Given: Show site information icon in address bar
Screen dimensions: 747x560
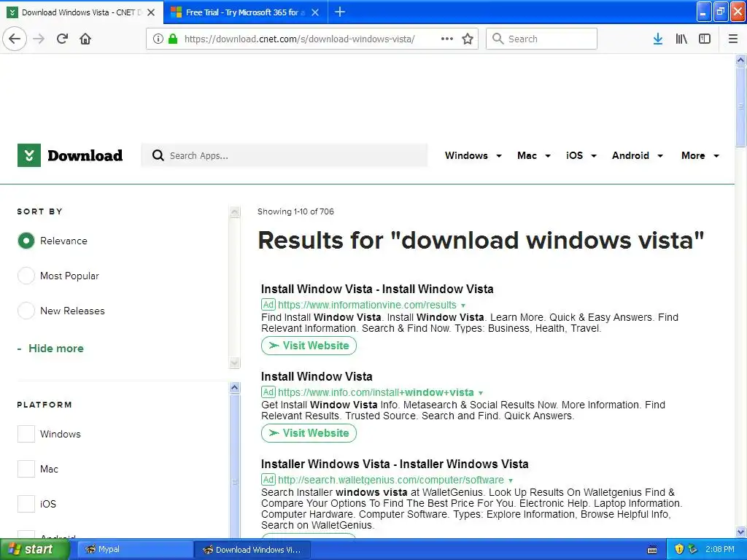Looking at the screenshot, I should pos(158,39).
